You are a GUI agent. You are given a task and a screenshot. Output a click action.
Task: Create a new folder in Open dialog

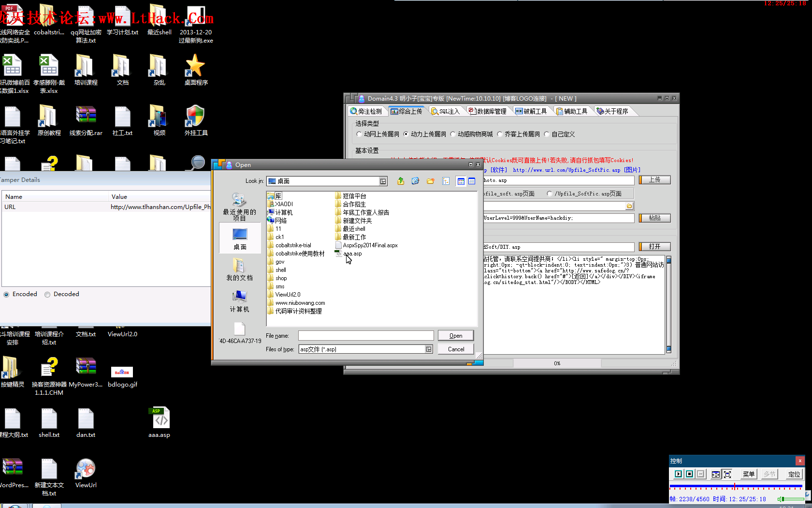pyautogui.click(x=431, y=181)
